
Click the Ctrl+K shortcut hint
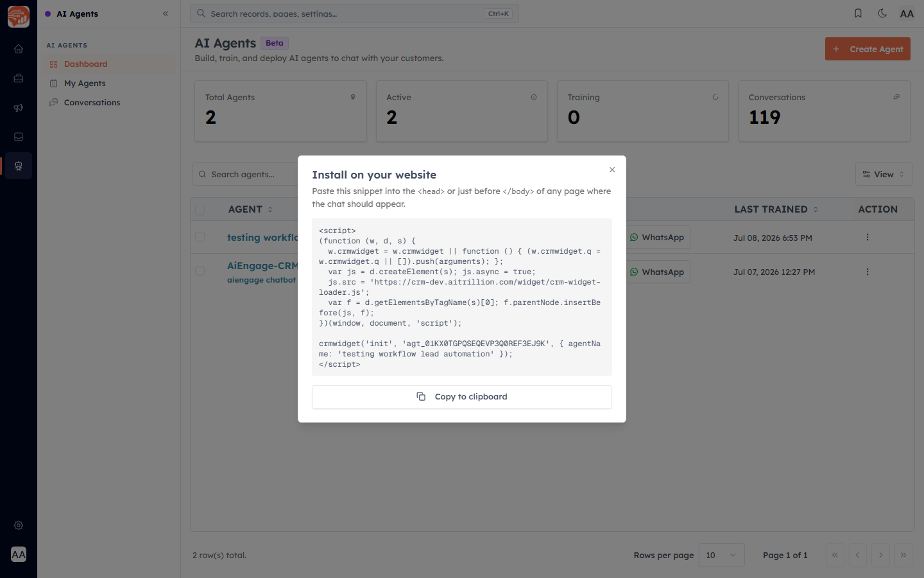pyautogui.click(x=499, y=13)
